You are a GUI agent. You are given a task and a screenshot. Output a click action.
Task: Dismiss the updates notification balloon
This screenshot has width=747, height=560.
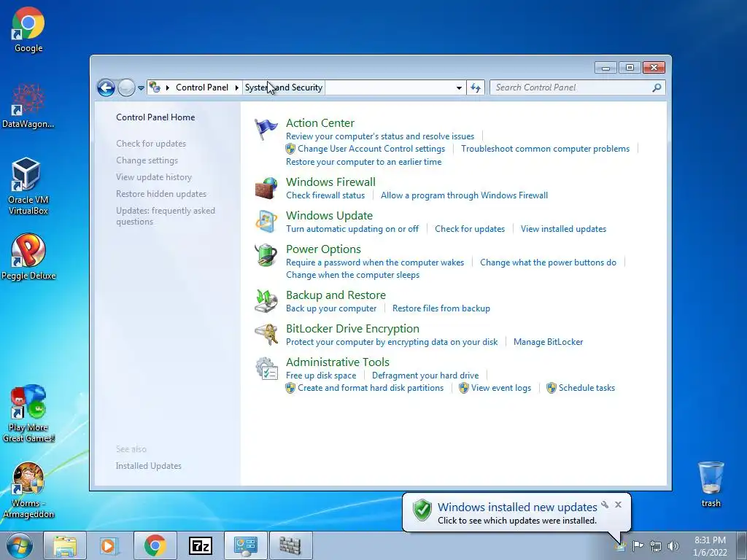point(618,505)
